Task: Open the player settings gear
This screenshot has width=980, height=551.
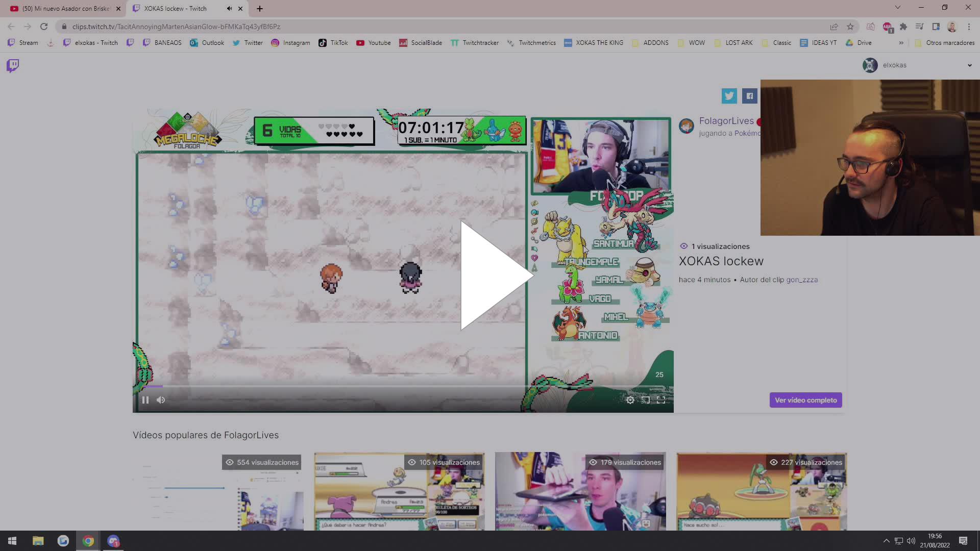Action: point(630,400)
